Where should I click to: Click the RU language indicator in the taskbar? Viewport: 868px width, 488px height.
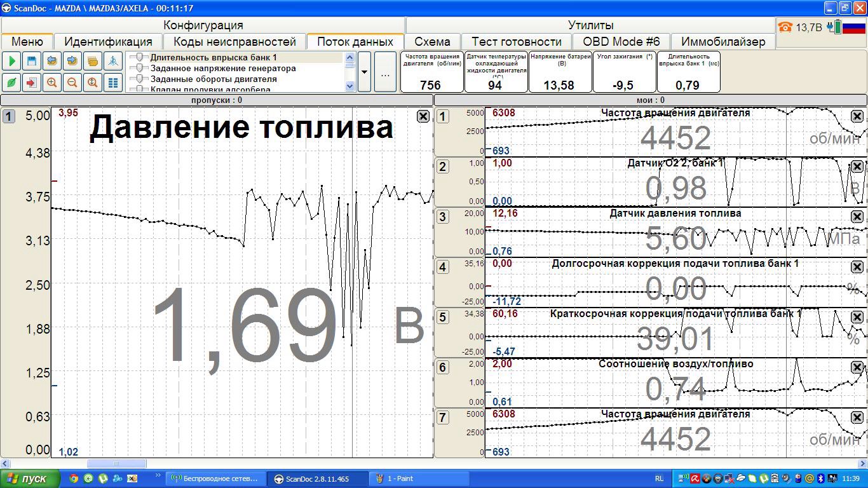point(659,478)
